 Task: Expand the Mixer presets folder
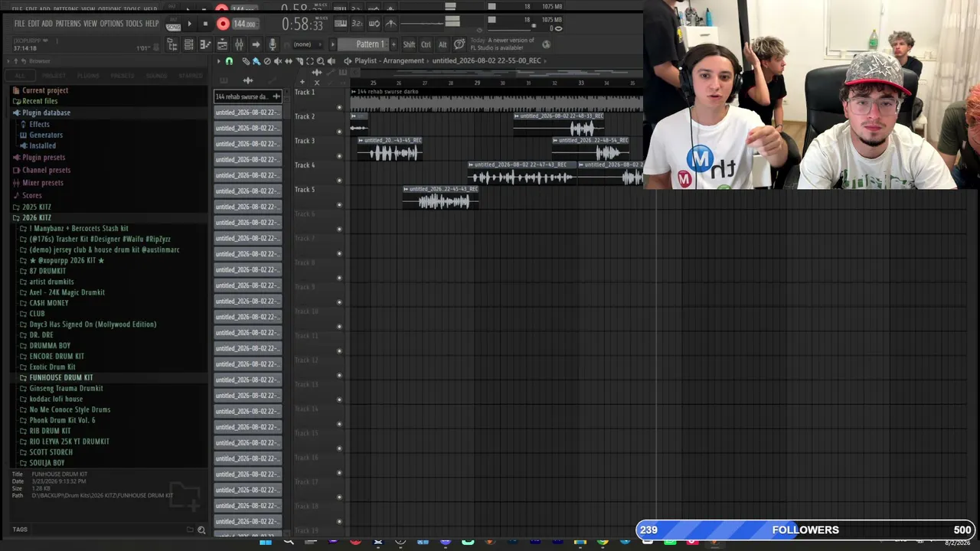pyautogui.click(x=43, y=183)
